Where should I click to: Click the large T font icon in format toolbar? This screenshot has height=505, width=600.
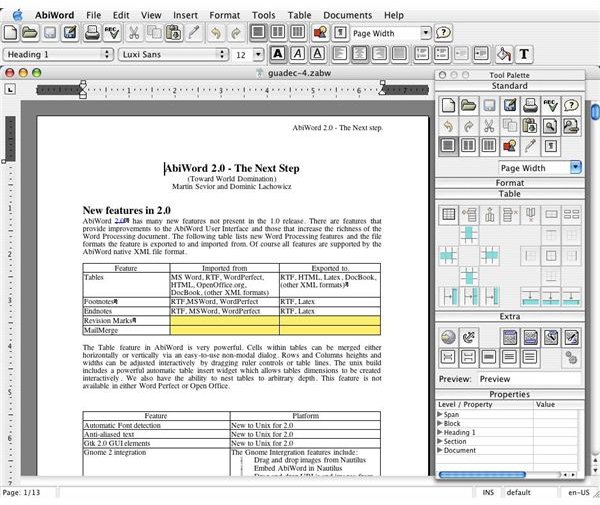click(524, 54)
